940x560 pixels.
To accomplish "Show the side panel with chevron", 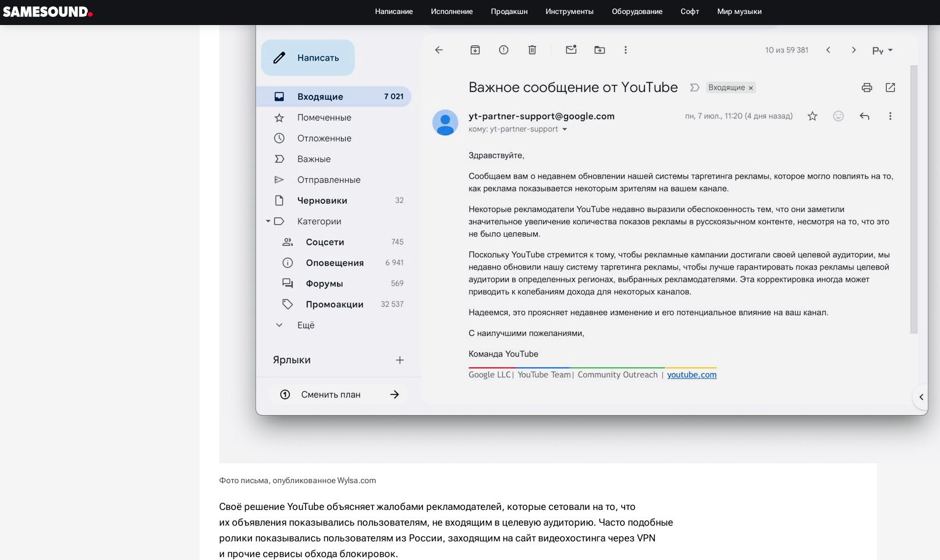I will pyautogui.click(x=921, y=397).
